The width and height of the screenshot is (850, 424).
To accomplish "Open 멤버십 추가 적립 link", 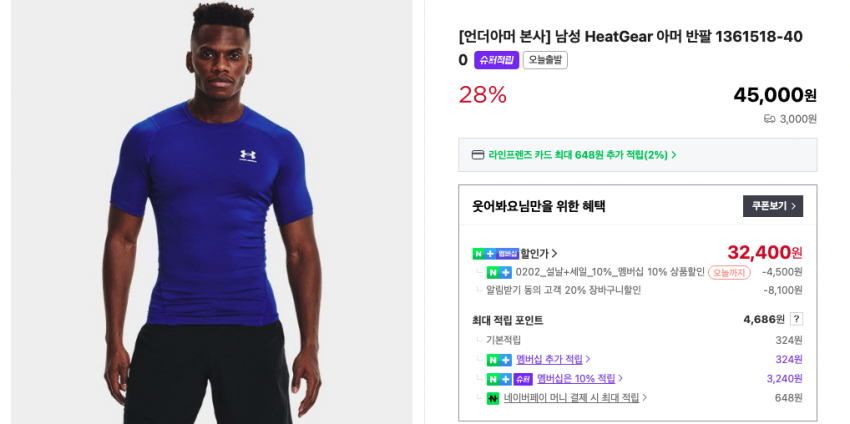I will click(549, 359).
